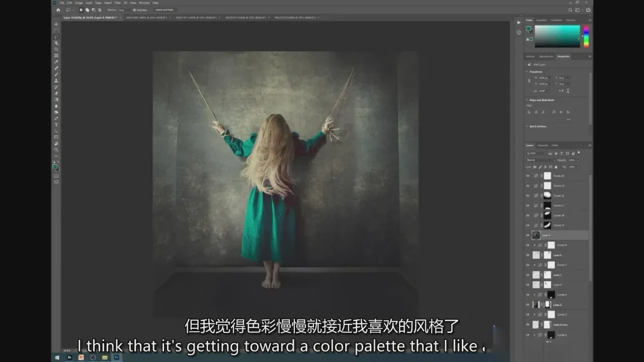Screen dimensions: 644x362
Task: Switch to the Swatches tab
Action: (x=541, y=20)
